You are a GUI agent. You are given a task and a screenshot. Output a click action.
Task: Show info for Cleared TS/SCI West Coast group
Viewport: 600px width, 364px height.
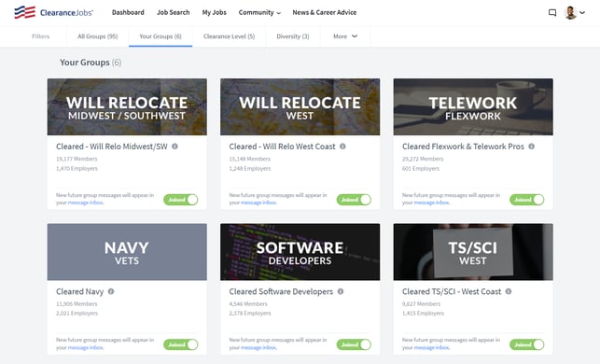coord(509,291)
